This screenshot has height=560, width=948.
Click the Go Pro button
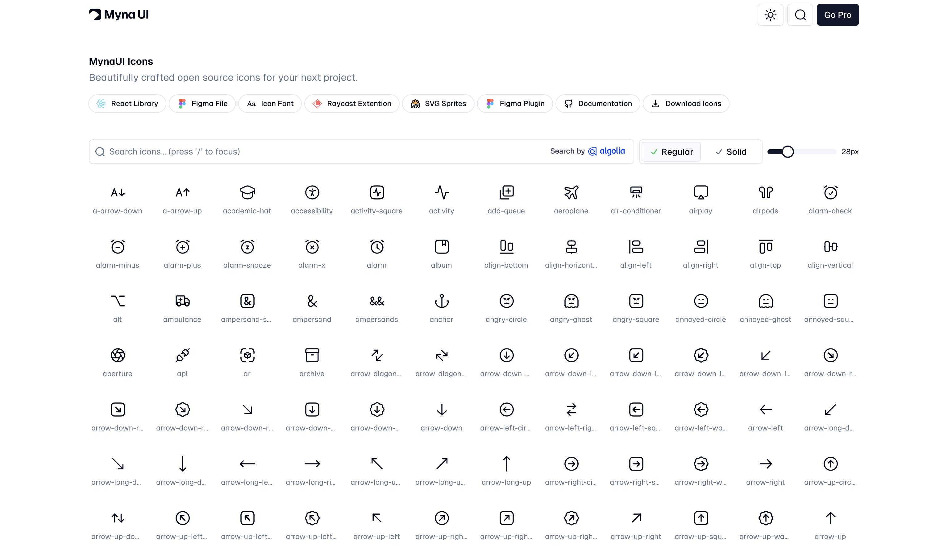tap(838, 15)
